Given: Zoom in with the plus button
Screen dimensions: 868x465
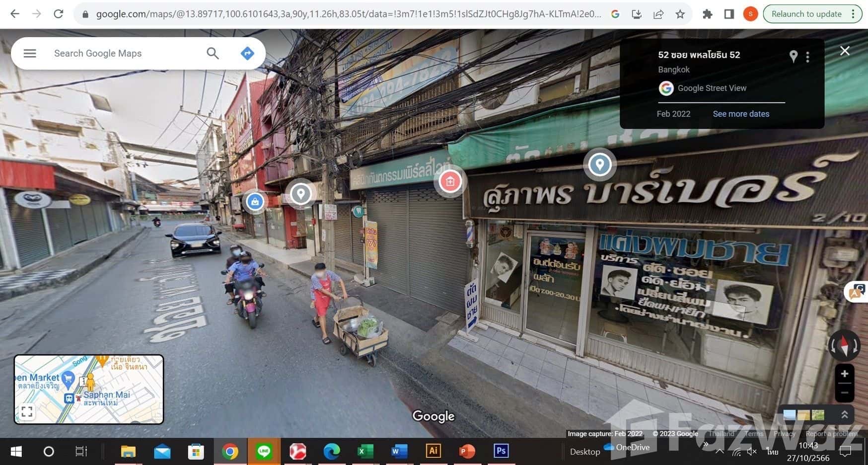Looking at the screenshot, I should pyautogui.click(x=844, y=374).
